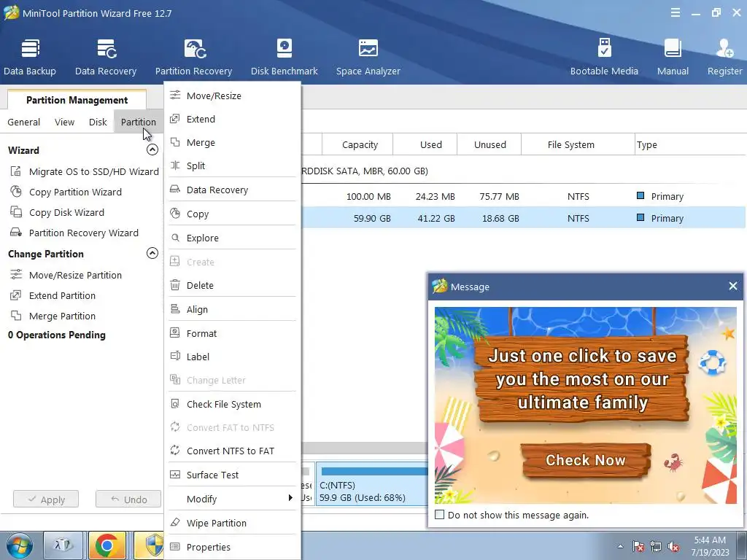The image size is (747, 560).
Task: Choose Delete in the Partition menu
Action: point(232,285)
